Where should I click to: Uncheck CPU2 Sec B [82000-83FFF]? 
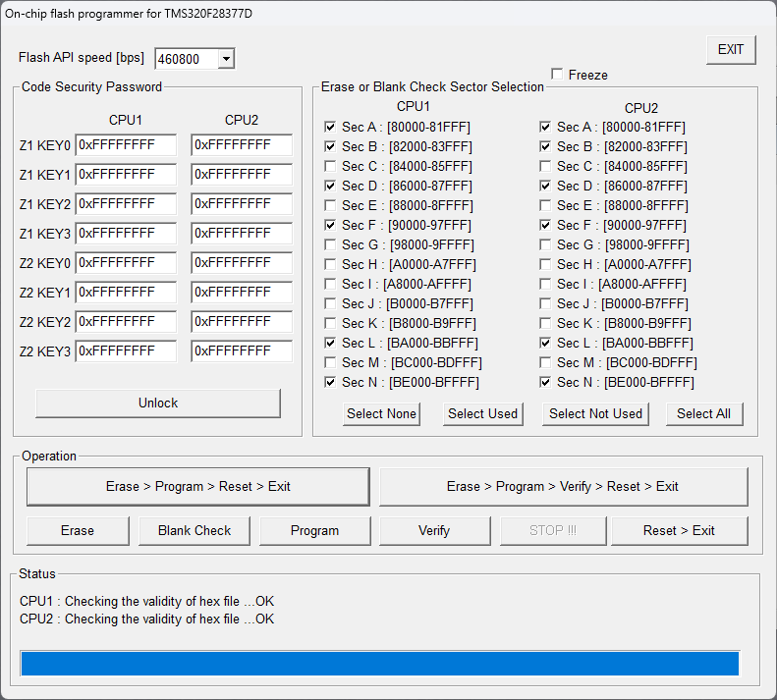(x=545, y=146)
